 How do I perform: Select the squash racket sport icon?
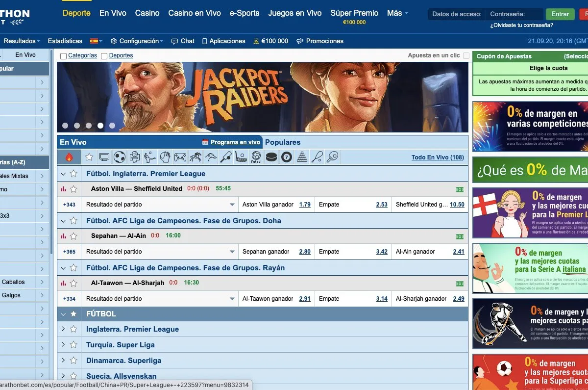[317, 157]
